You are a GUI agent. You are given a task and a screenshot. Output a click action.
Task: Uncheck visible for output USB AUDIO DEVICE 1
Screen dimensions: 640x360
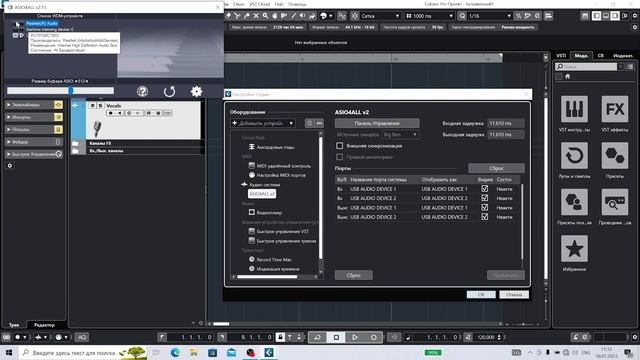point(484,207)
